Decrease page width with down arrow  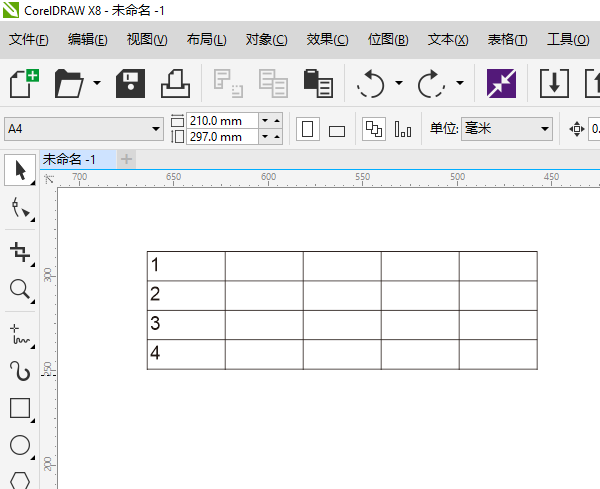(x=265, y=121)
